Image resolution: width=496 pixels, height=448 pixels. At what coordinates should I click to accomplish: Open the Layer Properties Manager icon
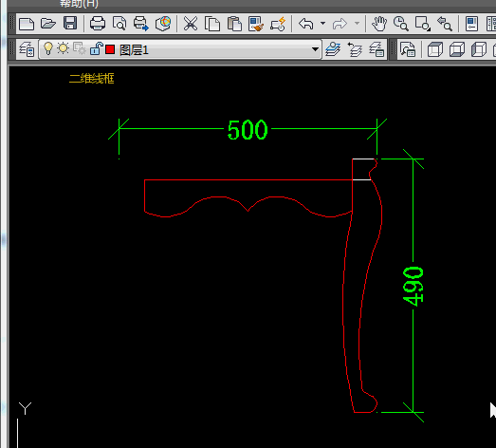pos(27,49)
